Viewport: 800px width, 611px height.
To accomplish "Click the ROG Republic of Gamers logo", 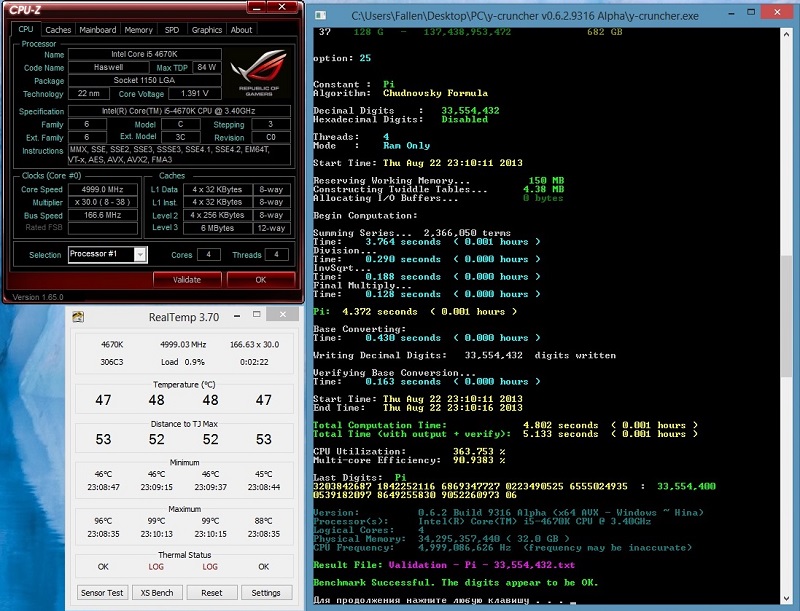I will coord(259,71).
